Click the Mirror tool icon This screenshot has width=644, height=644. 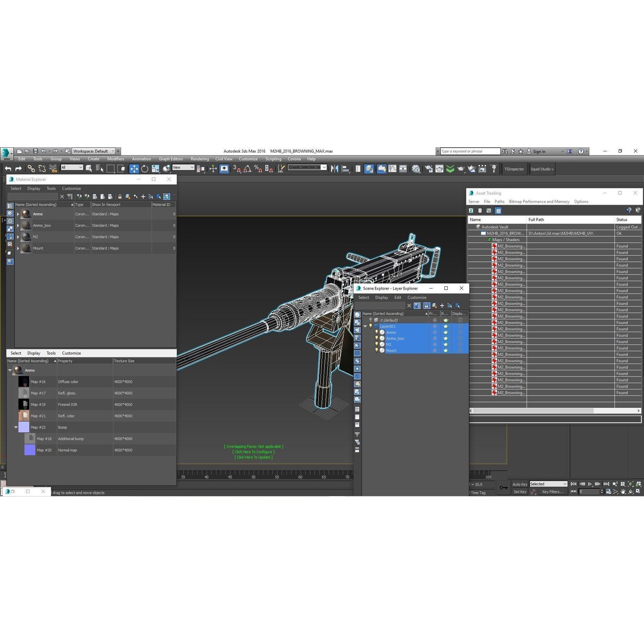(335, 169)
